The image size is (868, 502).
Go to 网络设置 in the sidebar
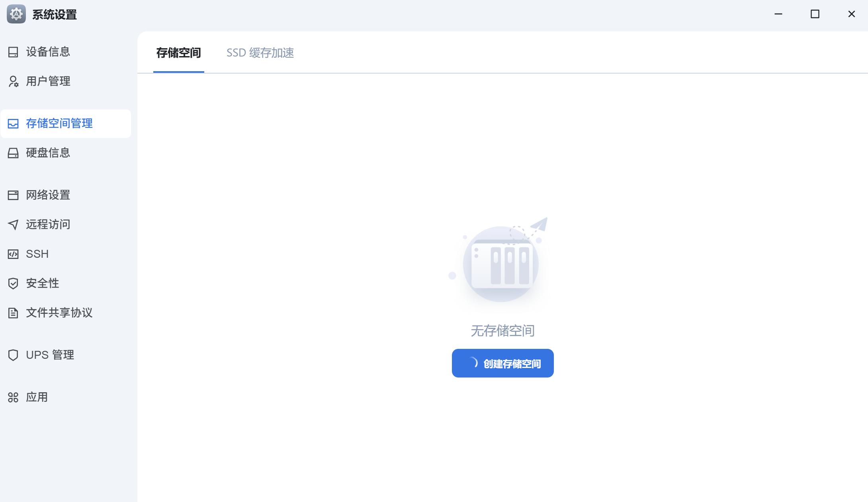(x=48, y=195)
